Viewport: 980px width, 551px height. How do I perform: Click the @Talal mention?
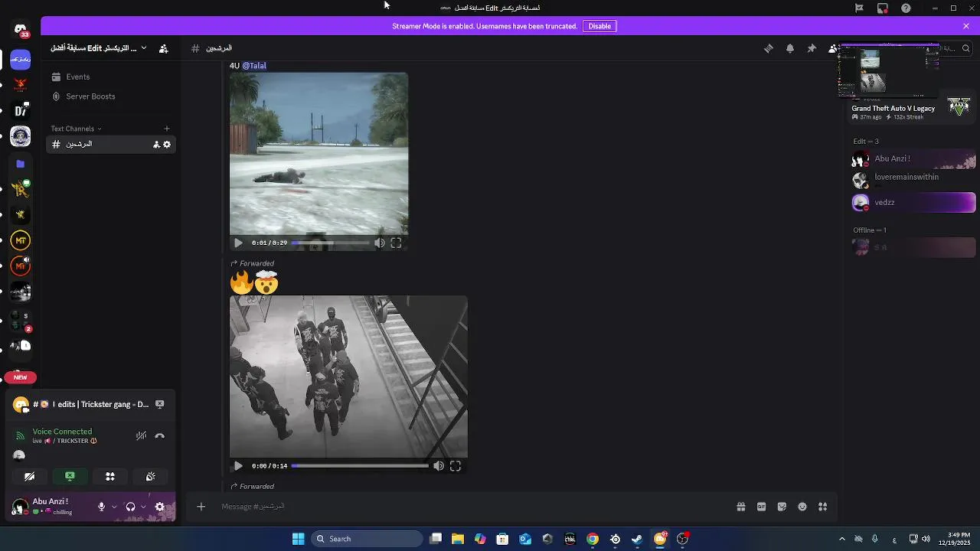254,66
